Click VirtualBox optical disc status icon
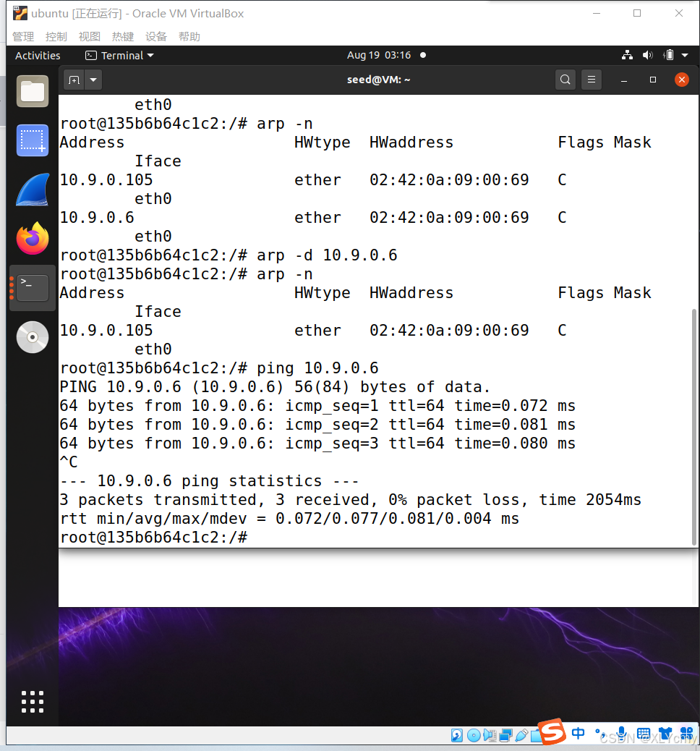Viewport: 700px width, 751px height. 474,735
